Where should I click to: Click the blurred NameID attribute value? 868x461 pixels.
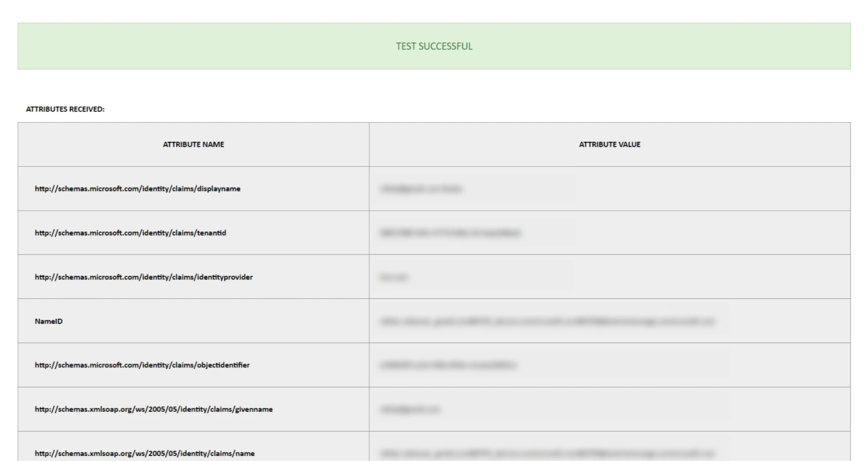tap(548, 321)
